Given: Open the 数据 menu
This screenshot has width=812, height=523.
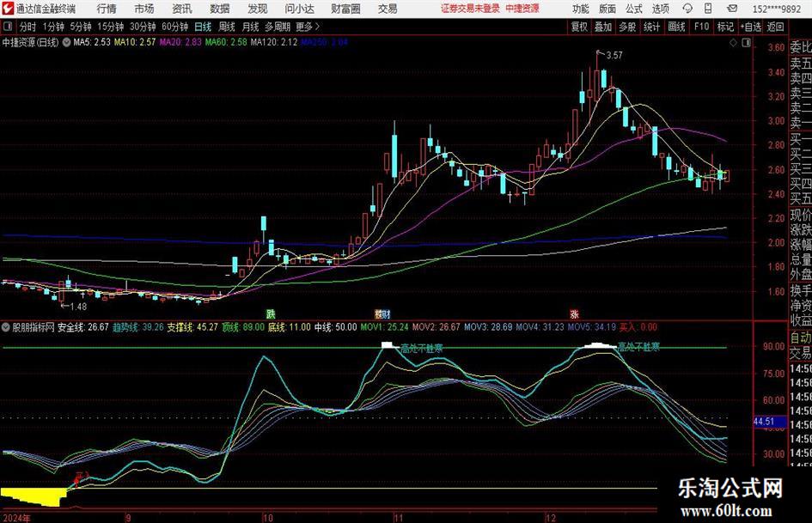Looking at the screenshot, I should pos(220,9).
